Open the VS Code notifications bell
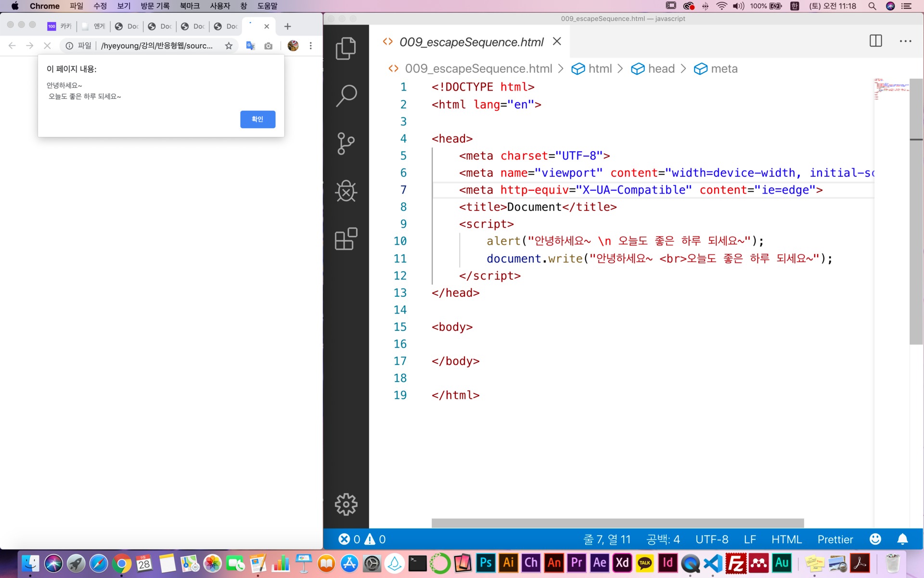Viewport: 924px width, 578px height. pyautogui.click(x=902, y=539)
